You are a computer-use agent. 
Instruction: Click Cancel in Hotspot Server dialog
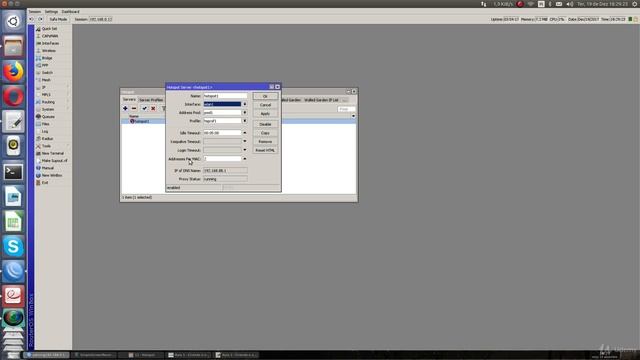coord(265,105)
